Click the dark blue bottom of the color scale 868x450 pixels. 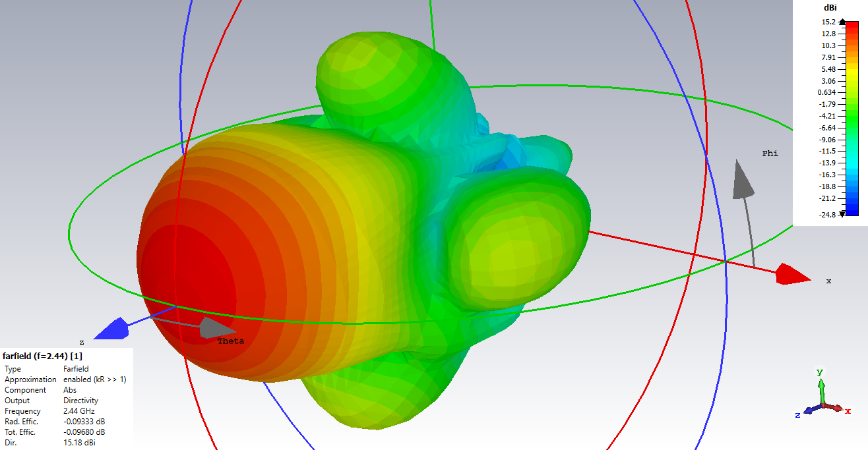(x=852, y=210)
